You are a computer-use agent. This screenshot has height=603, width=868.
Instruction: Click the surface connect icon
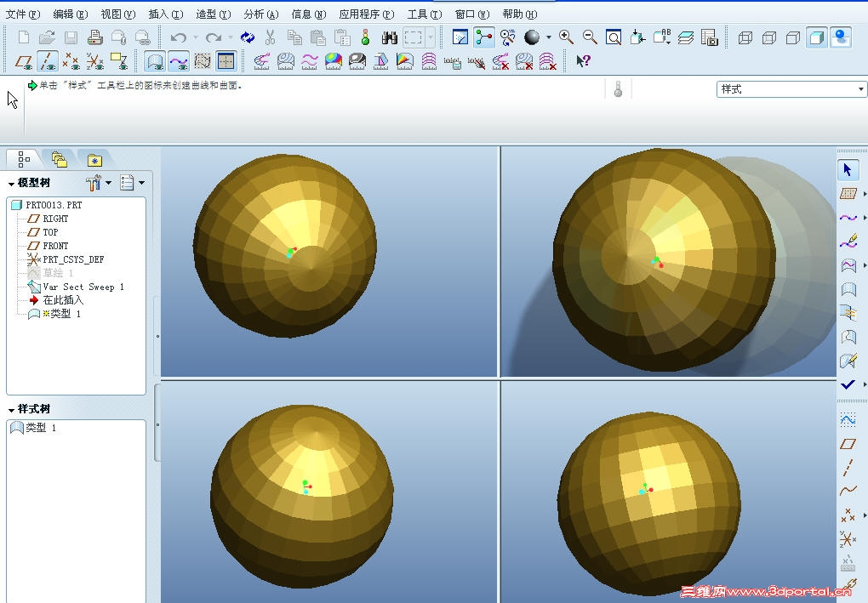848,313
